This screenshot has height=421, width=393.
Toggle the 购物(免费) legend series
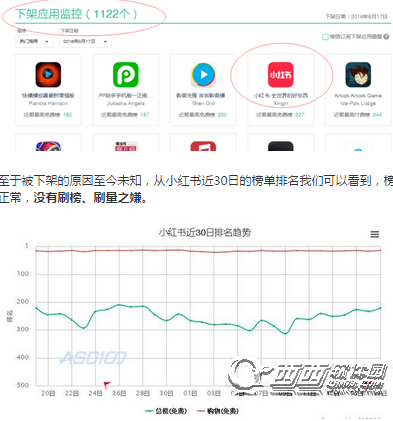click(x=218, y=411)
